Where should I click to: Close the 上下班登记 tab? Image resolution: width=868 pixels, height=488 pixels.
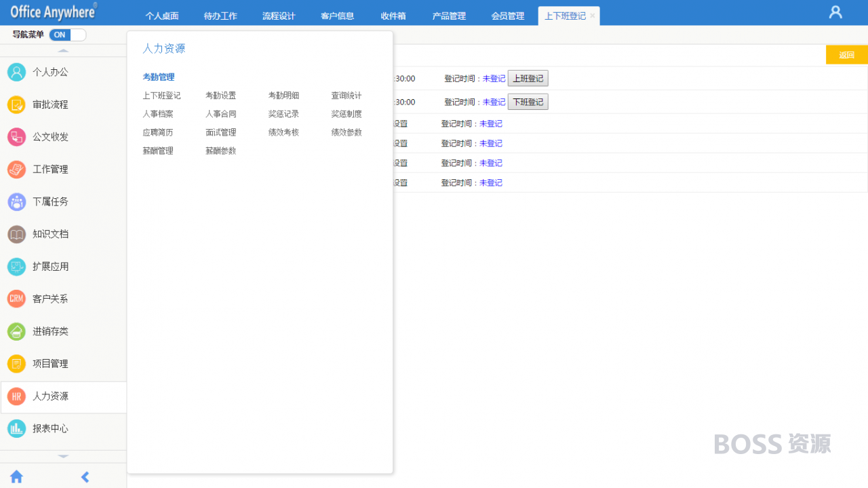(593, 16)
